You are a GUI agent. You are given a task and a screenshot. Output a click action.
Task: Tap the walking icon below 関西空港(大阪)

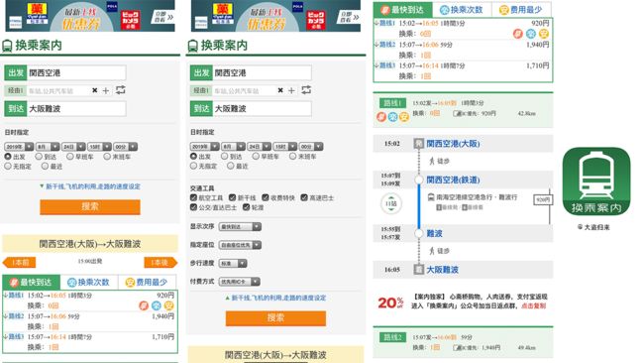coord(432,161)
